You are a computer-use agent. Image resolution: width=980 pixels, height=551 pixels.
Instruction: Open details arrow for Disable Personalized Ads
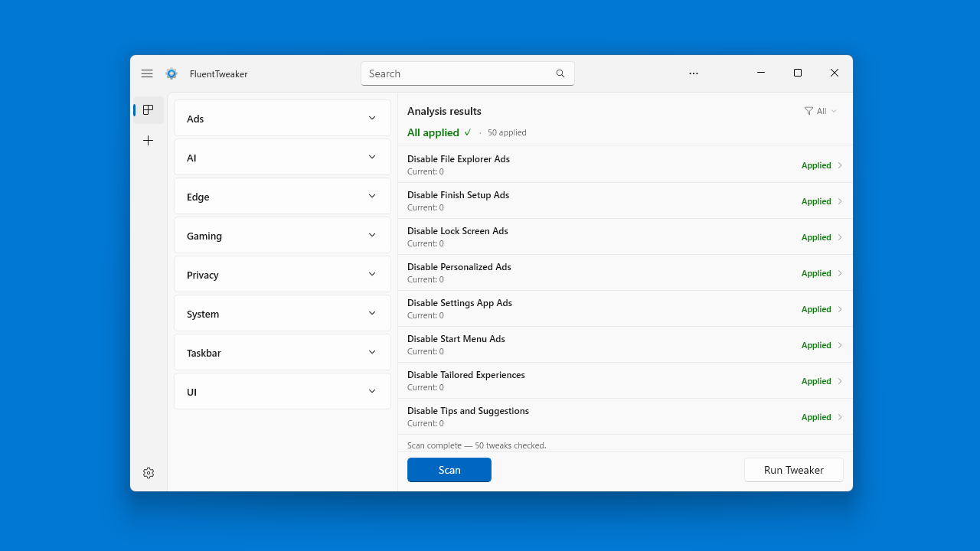840,273
